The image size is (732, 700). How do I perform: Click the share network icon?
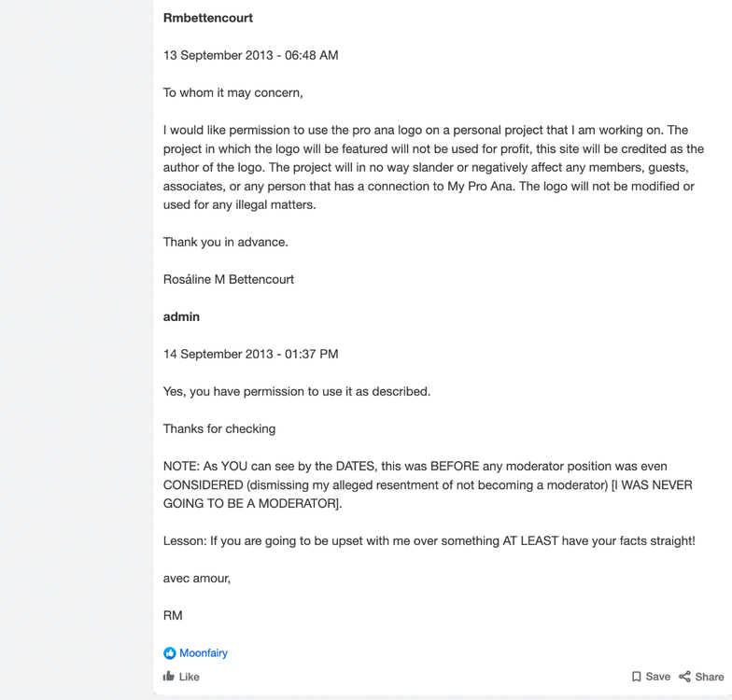tap(685, 677)
